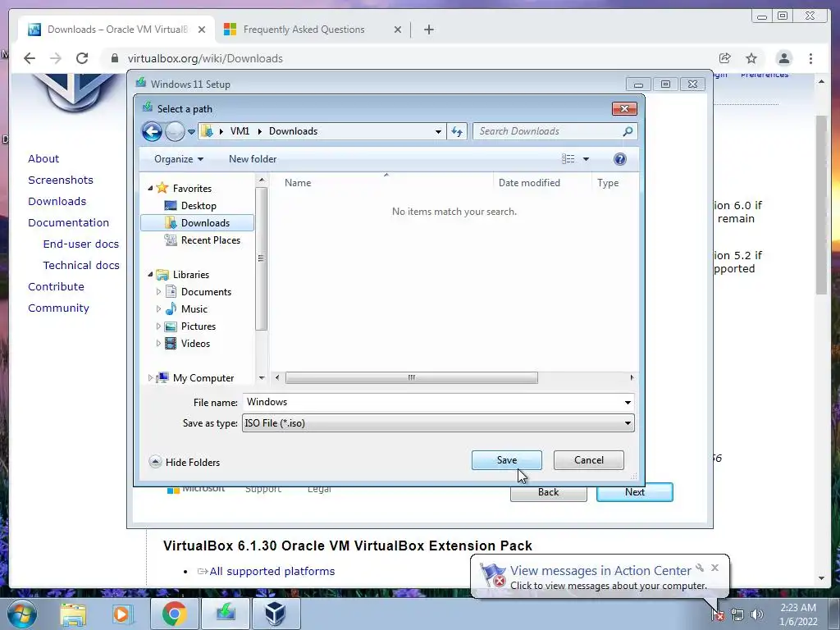The width and height of the screenshot is (840, 630).
Task: Select the Music library icon
Action: 171,308
